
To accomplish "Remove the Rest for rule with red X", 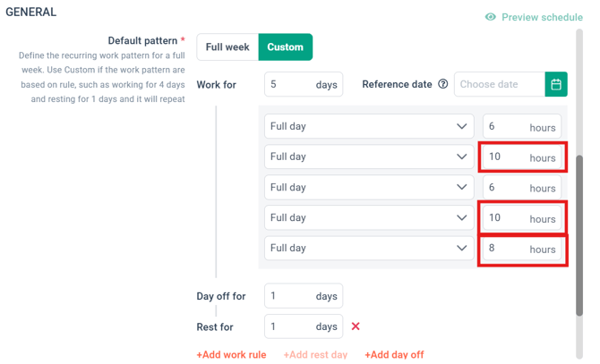I will (x=356, y=326).
